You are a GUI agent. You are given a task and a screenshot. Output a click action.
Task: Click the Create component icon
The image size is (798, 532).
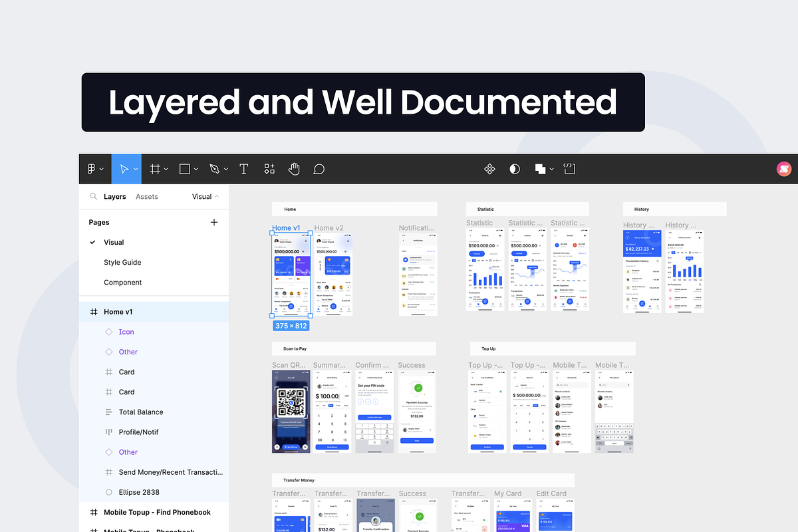point(489,169)
